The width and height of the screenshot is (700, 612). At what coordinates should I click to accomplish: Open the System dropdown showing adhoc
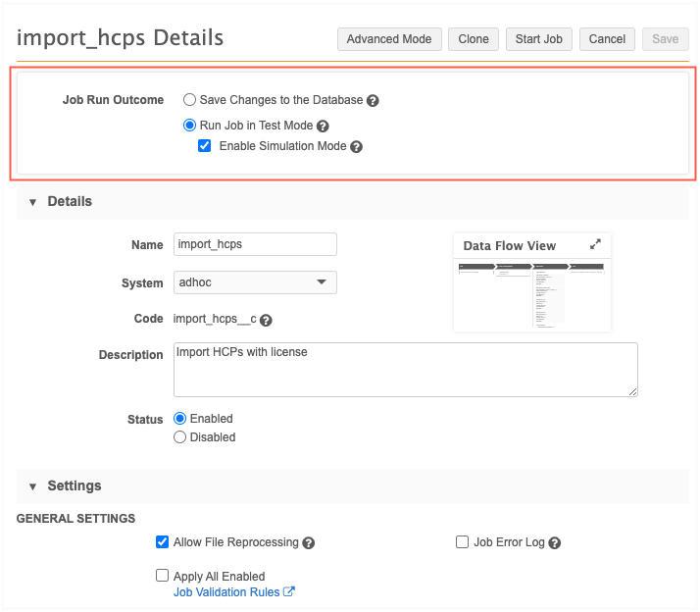pyautogui.click(x=255, y=282)
